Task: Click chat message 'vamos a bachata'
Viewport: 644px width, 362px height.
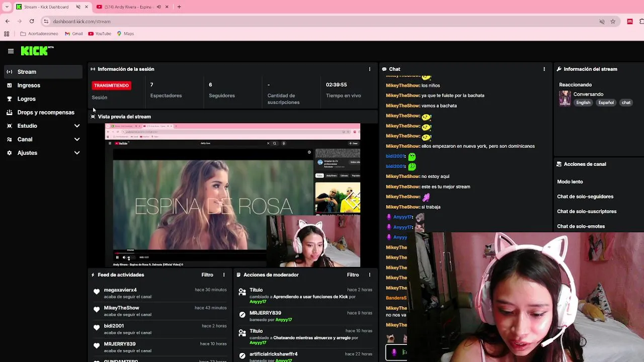Action: pos(439,106)
